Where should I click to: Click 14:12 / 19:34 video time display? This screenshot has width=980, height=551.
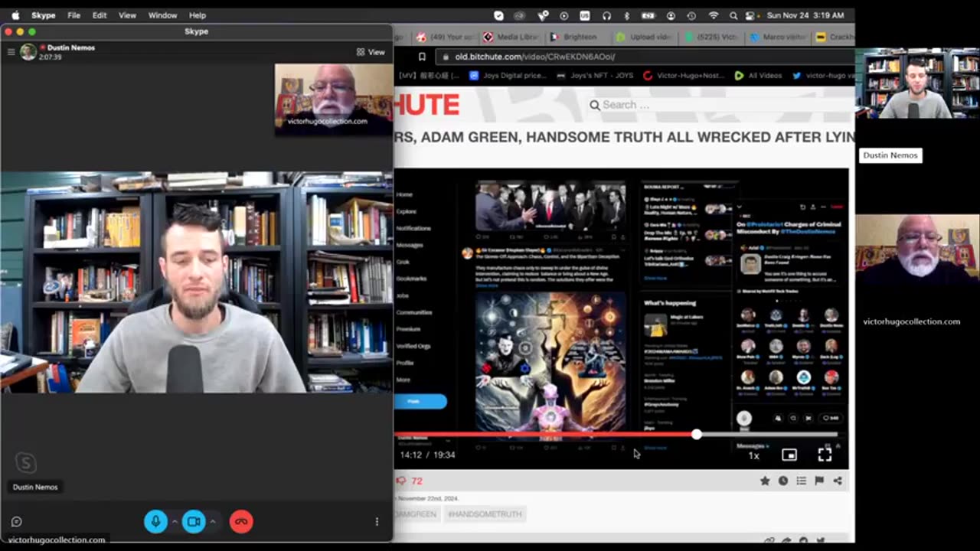tap(427, 455)
